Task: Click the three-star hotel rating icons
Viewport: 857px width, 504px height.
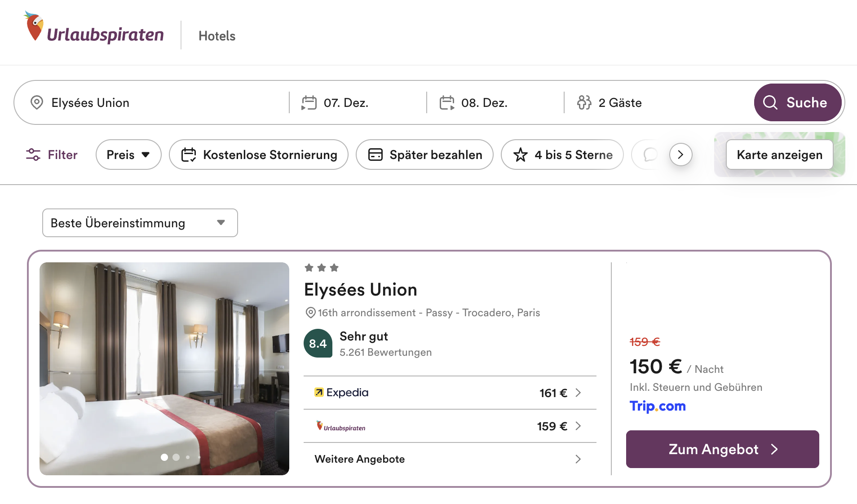Action: 322,268
